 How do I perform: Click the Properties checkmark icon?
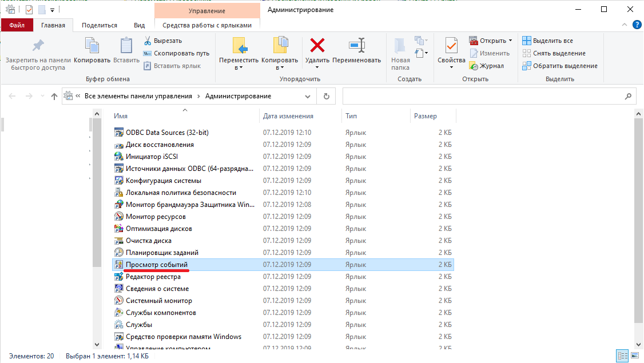point(451,45)
